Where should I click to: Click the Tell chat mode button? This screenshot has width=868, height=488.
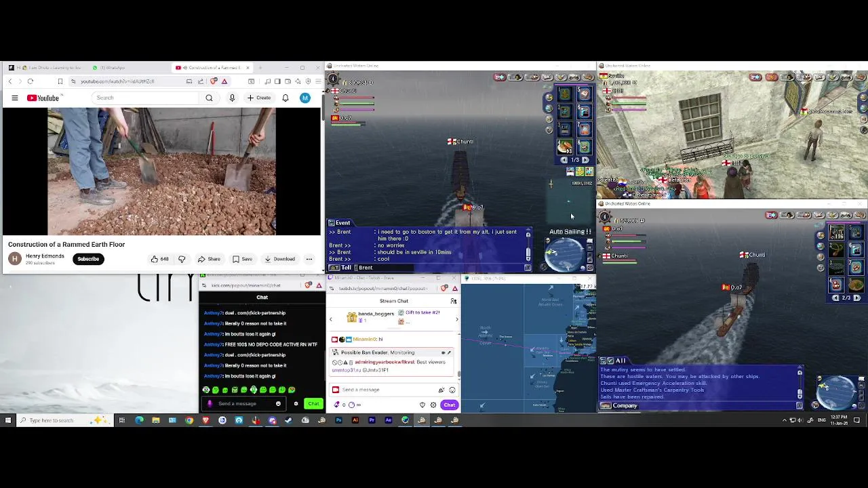pyautogui.click(x=340, y=268)
